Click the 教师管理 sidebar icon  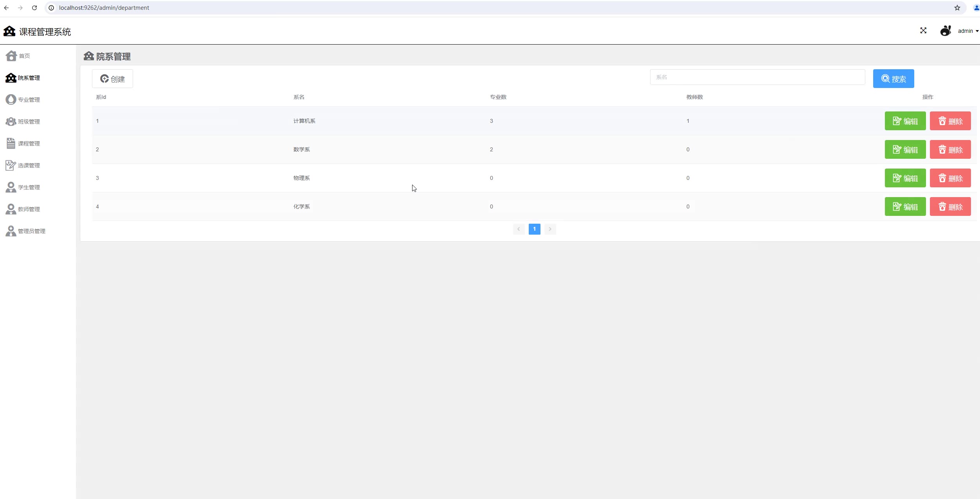click(11, 209)
